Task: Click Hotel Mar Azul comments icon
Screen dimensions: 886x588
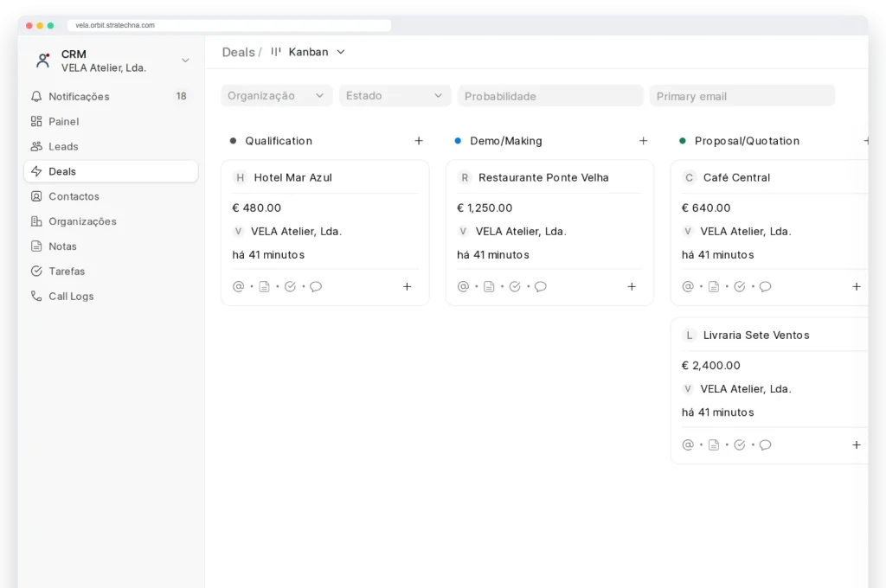Action: coord(316,286)
